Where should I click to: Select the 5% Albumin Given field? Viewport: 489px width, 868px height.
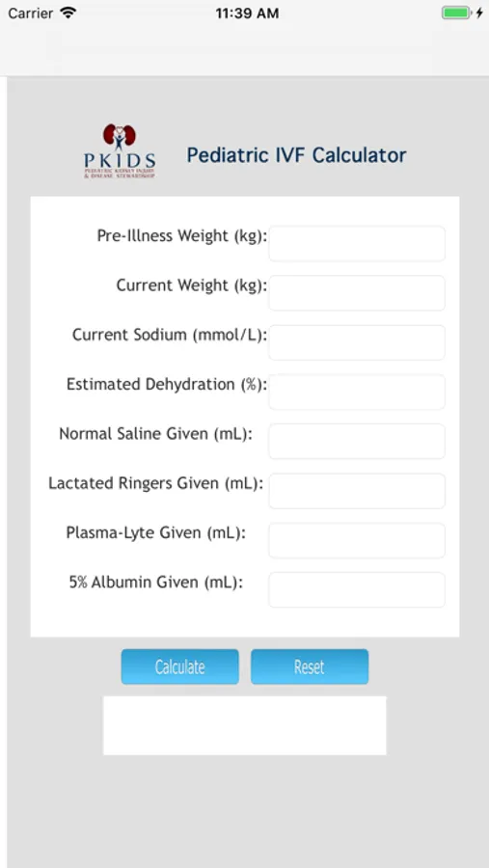tap(357, 589)
